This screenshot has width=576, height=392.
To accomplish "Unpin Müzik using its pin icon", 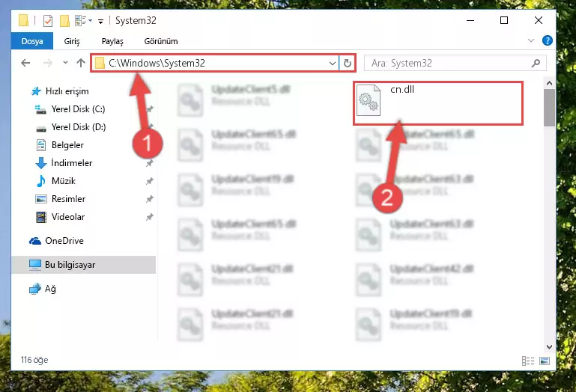I will [x=149, y=181].
